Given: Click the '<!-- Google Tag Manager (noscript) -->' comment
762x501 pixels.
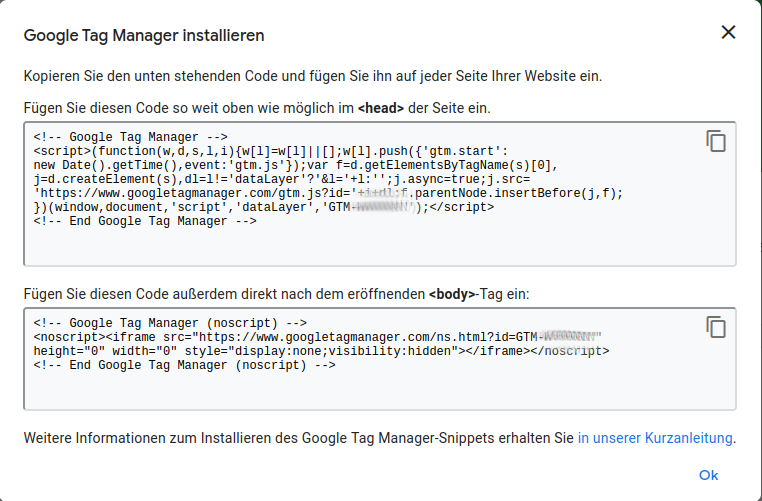Looking at the screenshot, I should click(x=170, y=324).
